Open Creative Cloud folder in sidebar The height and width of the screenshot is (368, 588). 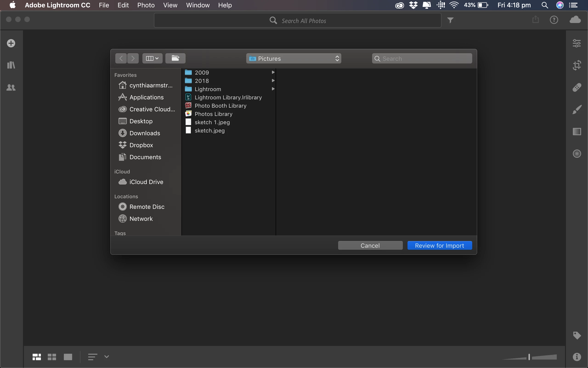[x=146, y=109]
